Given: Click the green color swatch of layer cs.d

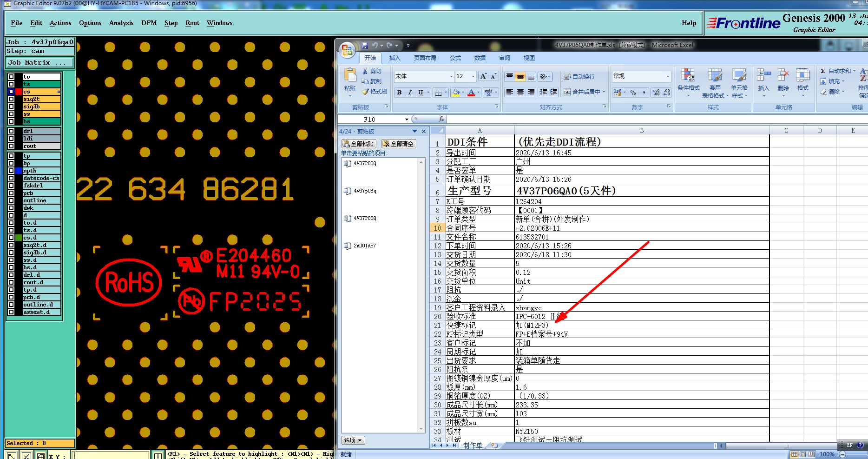Looking at the screenshot, I should (x=19, y=238).
